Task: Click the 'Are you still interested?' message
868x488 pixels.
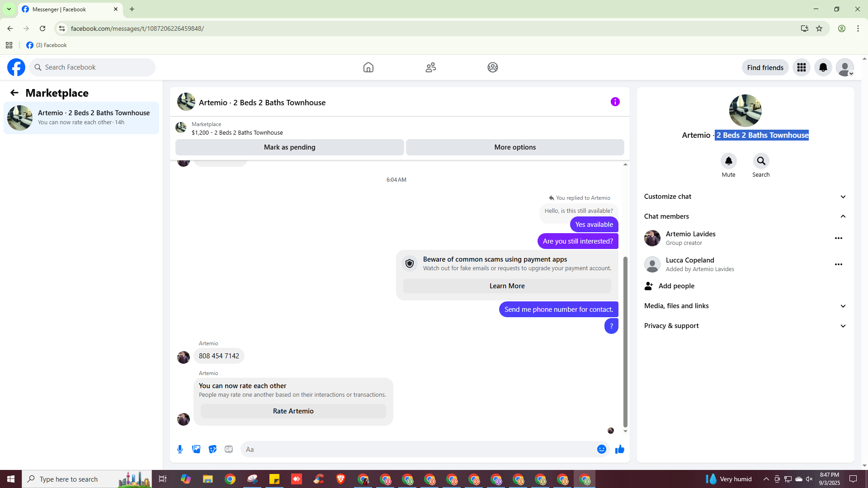Action: [x=578, y=241]
